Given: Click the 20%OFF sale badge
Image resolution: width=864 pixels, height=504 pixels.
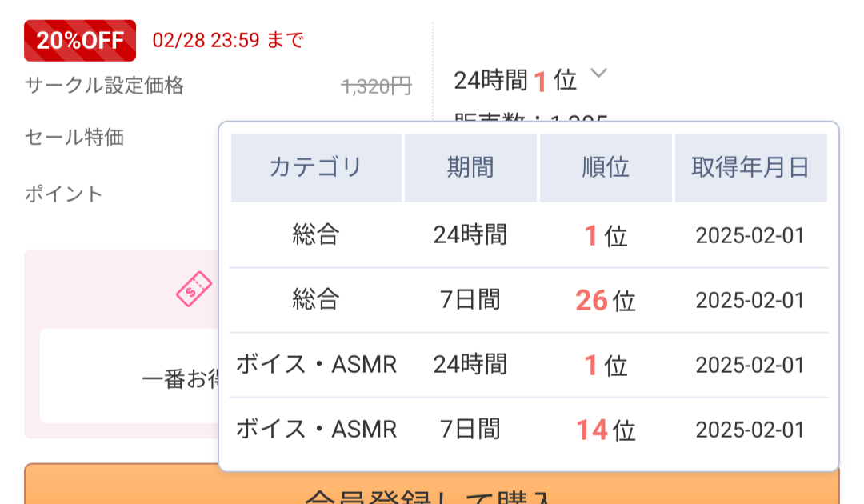Looking at the screenshot, I should click(x=80, y=40).
